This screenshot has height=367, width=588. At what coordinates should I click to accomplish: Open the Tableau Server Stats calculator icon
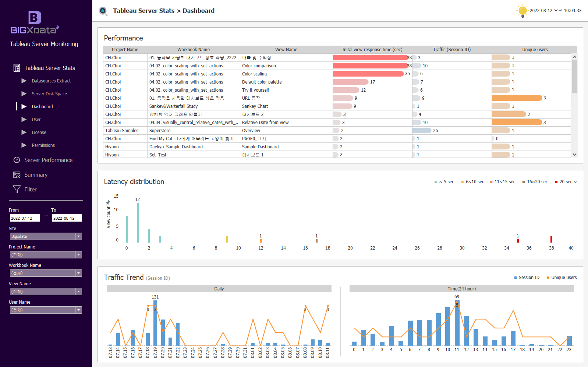point(17,68)
